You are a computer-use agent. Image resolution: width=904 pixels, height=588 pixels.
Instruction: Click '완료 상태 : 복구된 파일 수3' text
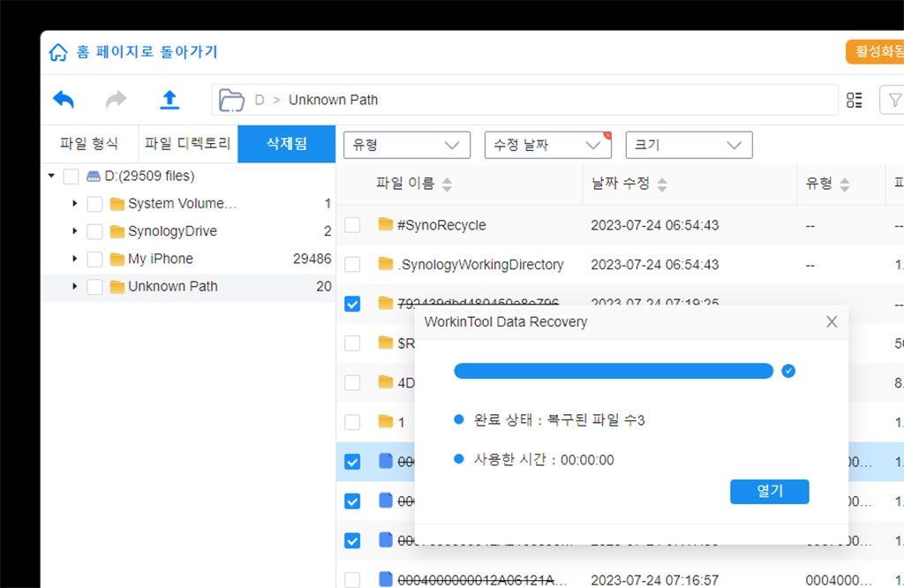click(559, 419)
